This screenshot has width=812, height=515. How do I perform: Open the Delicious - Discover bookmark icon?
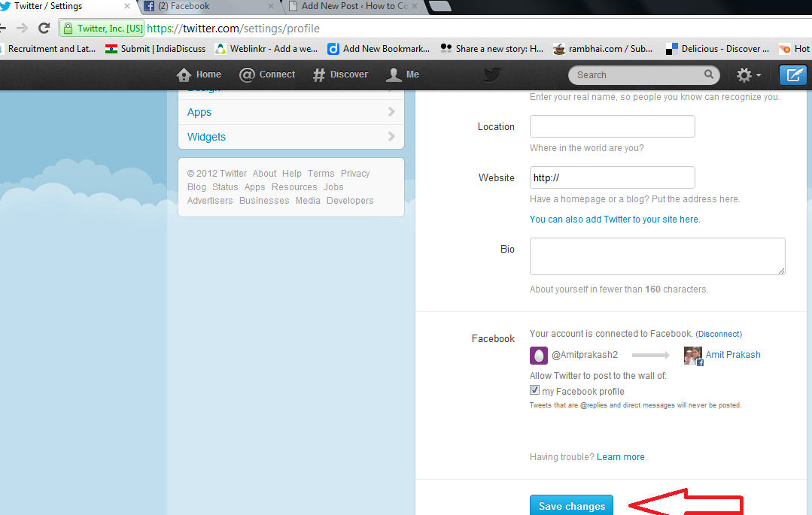click(x=672, y=49)
